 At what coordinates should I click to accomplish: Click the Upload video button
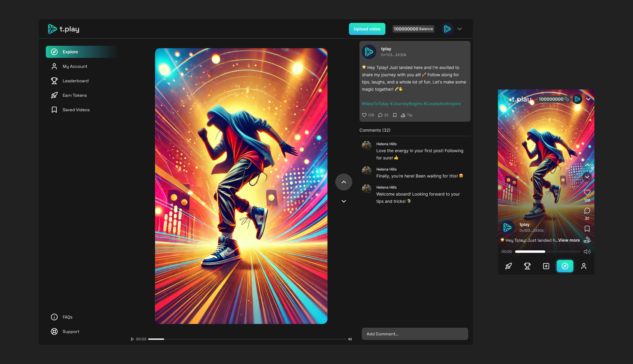(367, 29)
